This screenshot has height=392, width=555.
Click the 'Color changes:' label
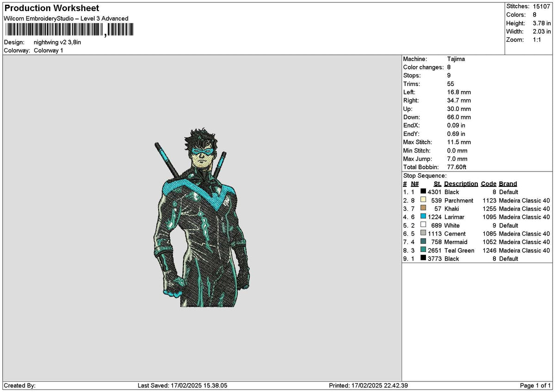423,67
